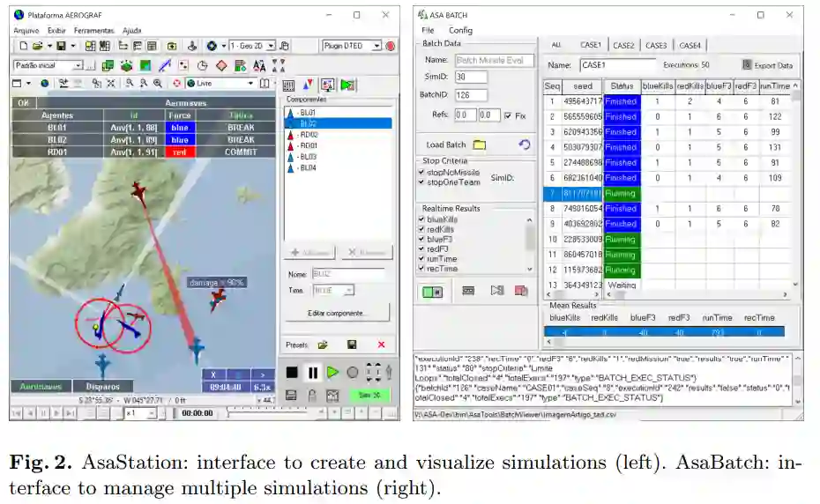Click the green stacked windows icon
Viewport: 820px width, 504px height.
(x=108, y=66)
